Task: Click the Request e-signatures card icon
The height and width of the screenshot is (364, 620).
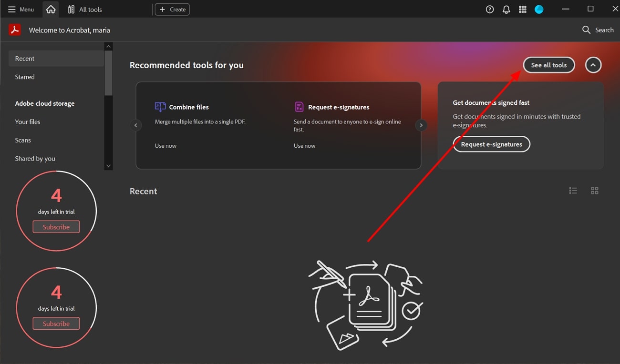Action: click(x=299, y=107)
